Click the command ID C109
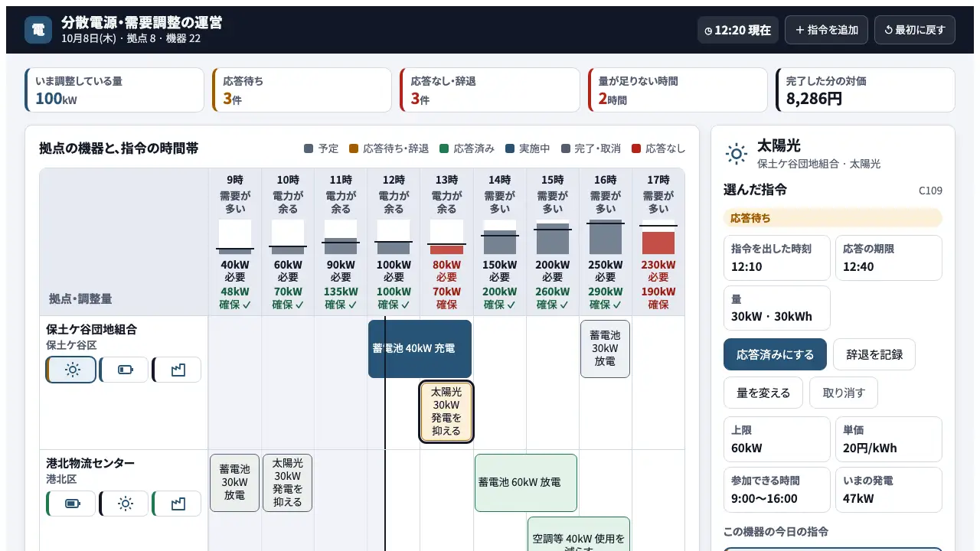This screenshot has width=980, height=551. 930,191
